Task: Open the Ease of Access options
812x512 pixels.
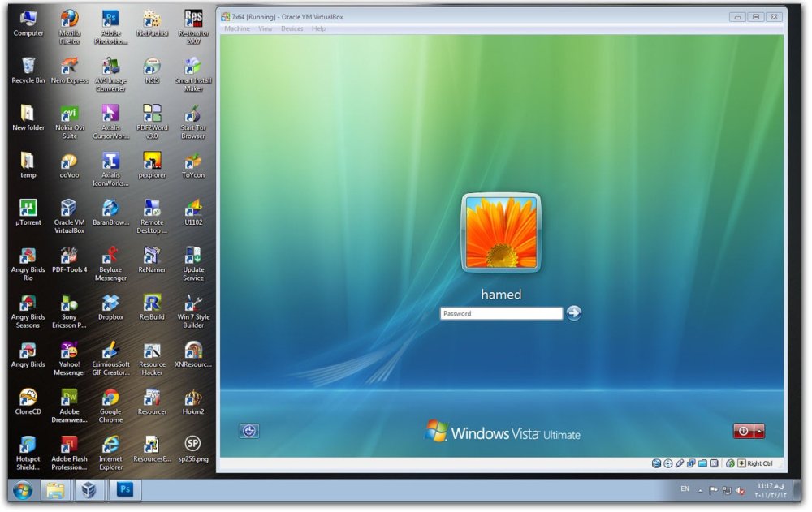Action: click(248, 431)
